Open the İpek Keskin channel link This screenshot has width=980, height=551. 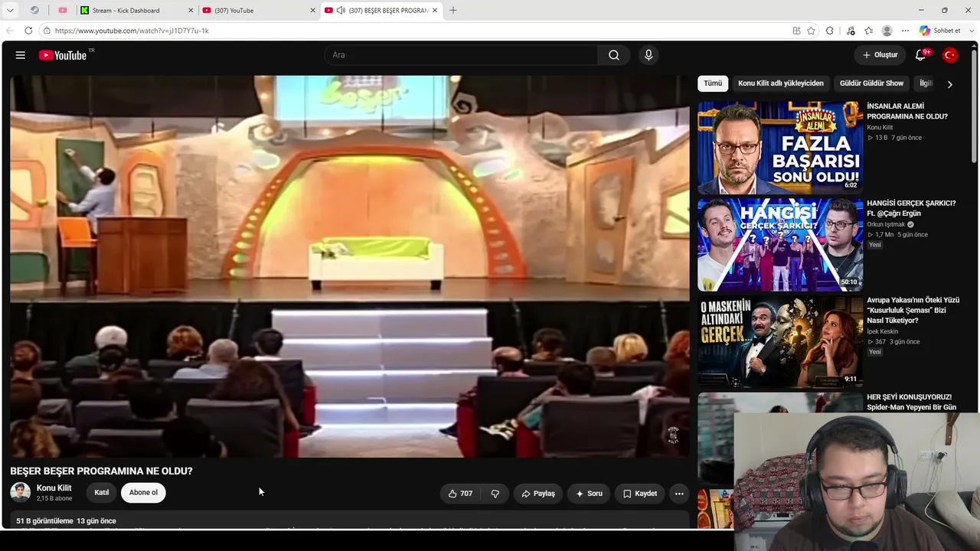pyautogui.click(x=883, y=331)
